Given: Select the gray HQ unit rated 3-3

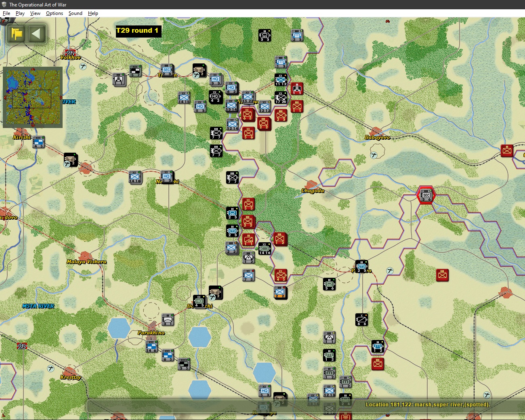Looking at the screenshot, I should pos(215,79).
